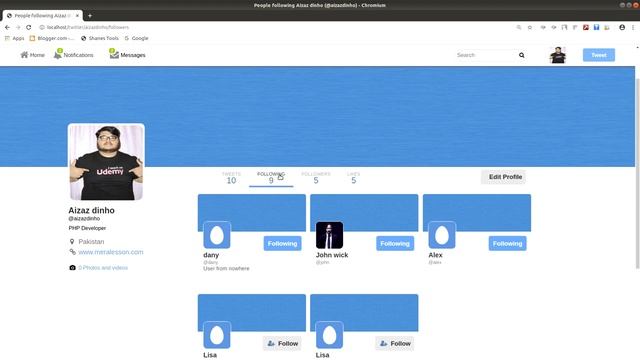Open the Blogger.com bookmark
This screenshot has height=360, width=640.
pos(52,38)
